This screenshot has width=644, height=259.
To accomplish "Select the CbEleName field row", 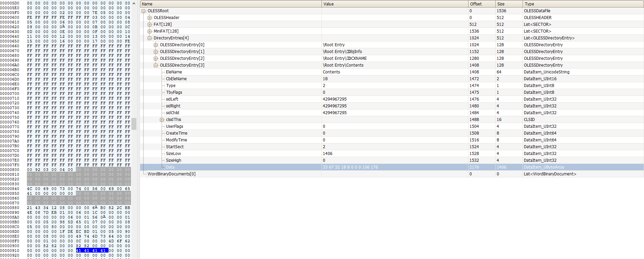I will (x=392, y=79).
